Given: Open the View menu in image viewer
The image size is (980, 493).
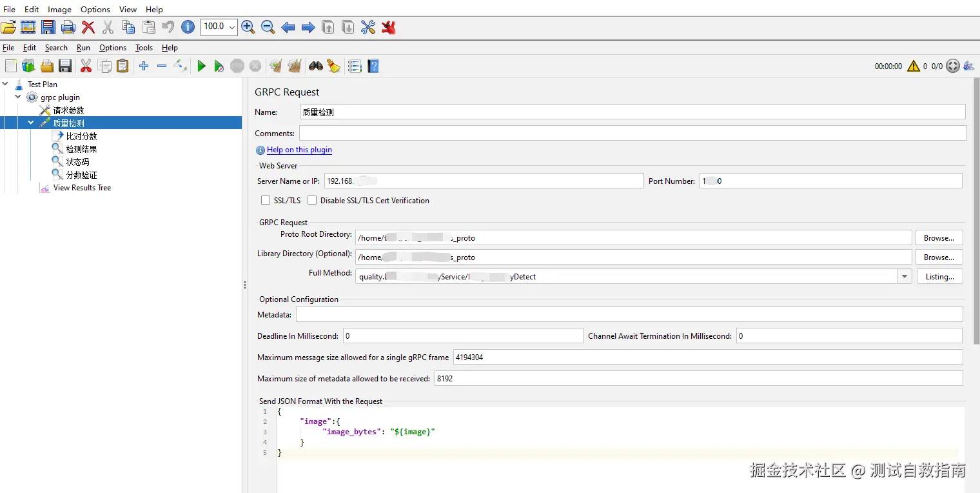Looking at the screenshot, I should [128, 9].
